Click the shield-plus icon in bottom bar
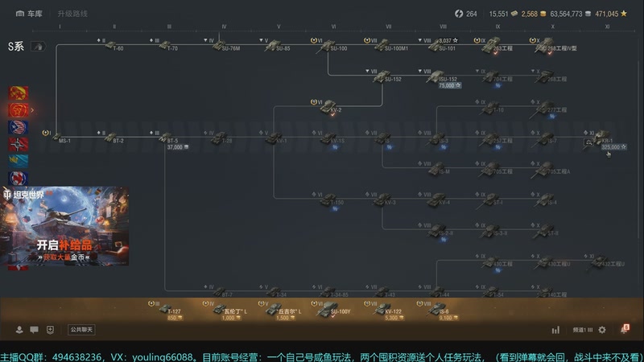 (50, 330)
